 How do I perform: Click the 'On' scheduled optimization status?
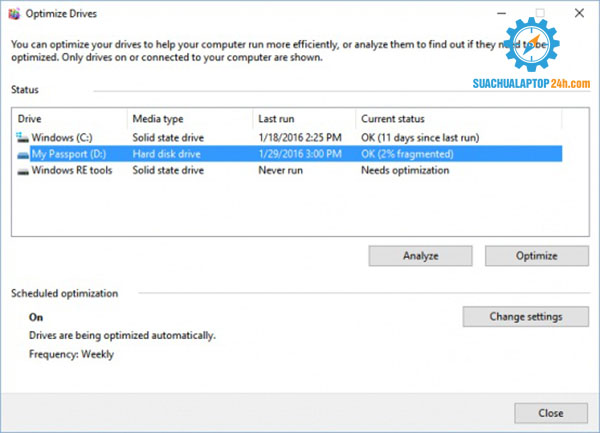tap(36, 317)
